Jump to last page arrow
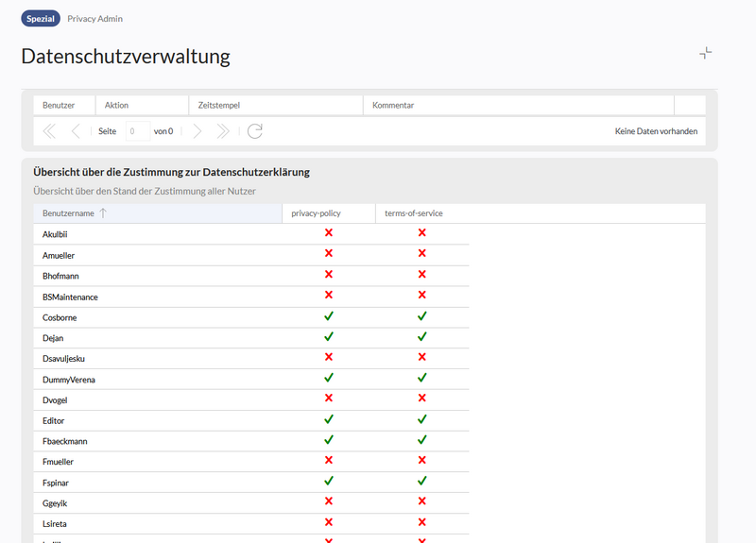Image resolution: width=756 pixels, height=543 pixels. click(223, 131)
